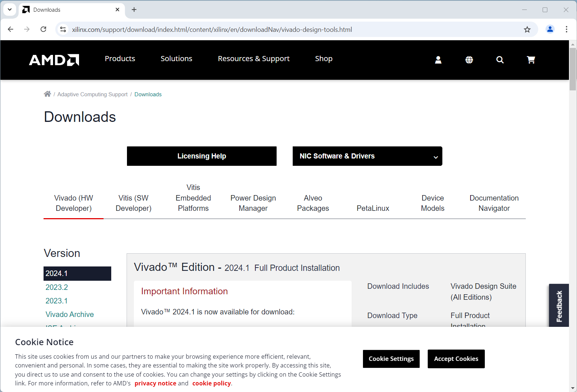The height and width of the screenshot is (392, 577).
Task: Open the Products menu in navigation
Action: pos(120,59)
